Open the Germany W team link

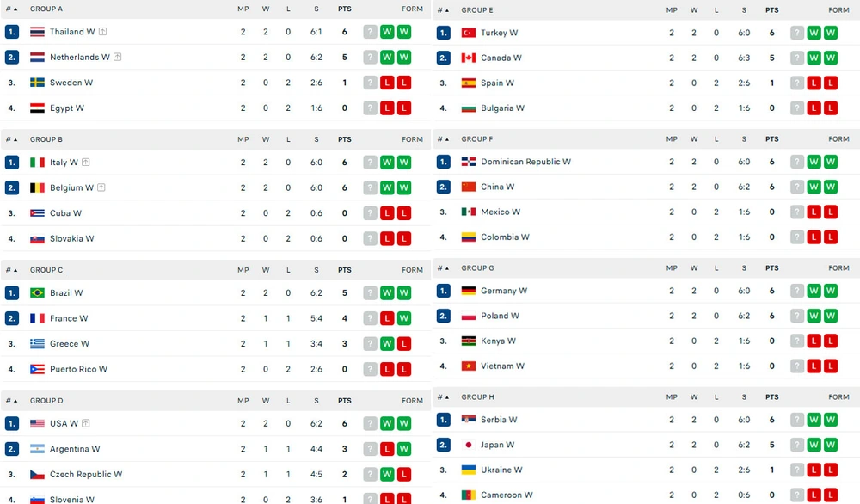coord(503,291)
